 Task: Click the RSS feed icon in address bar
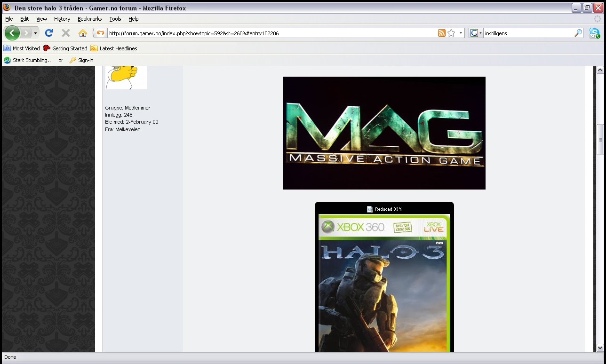[441, 33]
